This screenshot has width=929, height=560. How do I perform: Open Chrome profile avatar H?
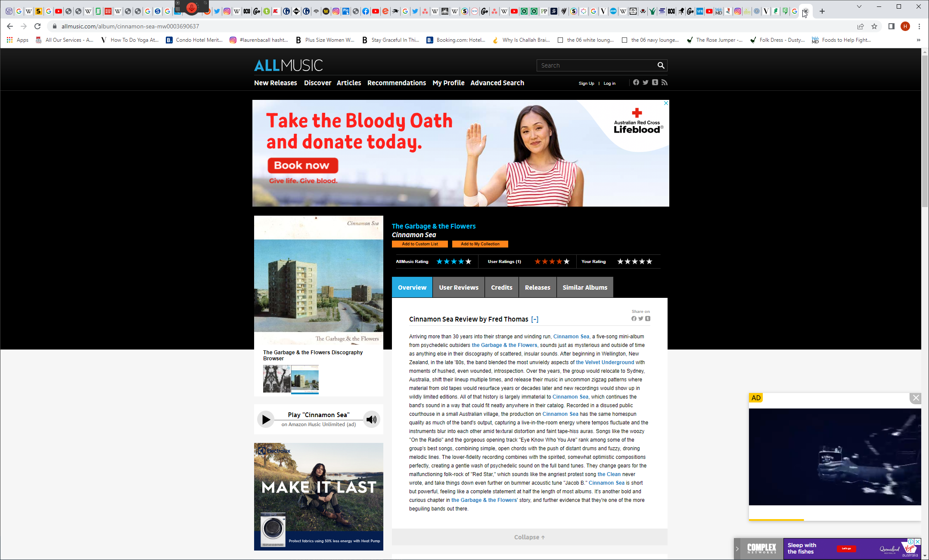coord(905,26)
